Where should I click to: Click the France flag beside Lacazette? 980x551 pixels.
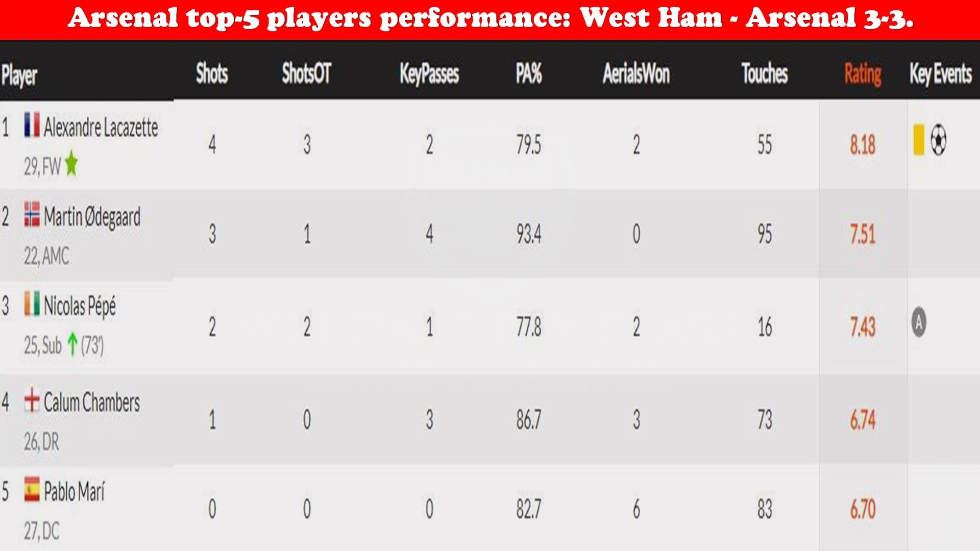pyautogui.click(x=32, y=125)
